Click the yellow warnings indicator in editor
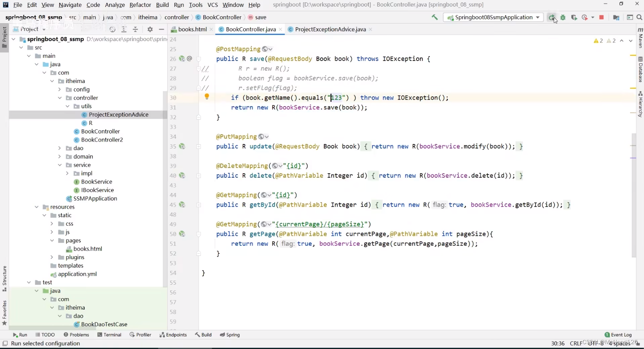Screen dimensions: 644x349 pyautogui.click(x=598, y=41)
